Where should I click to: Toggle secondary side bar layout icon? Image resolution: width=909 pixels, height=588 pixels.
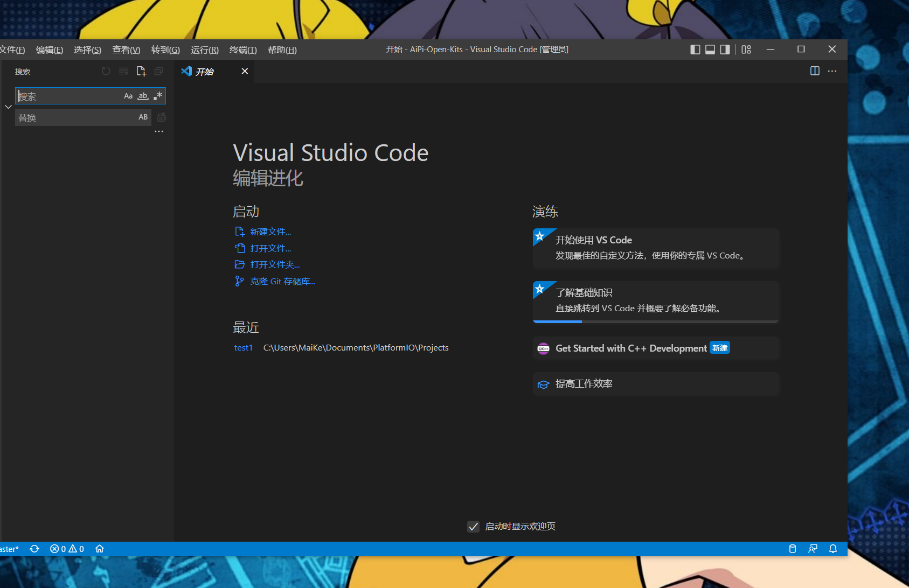point(725,50)
